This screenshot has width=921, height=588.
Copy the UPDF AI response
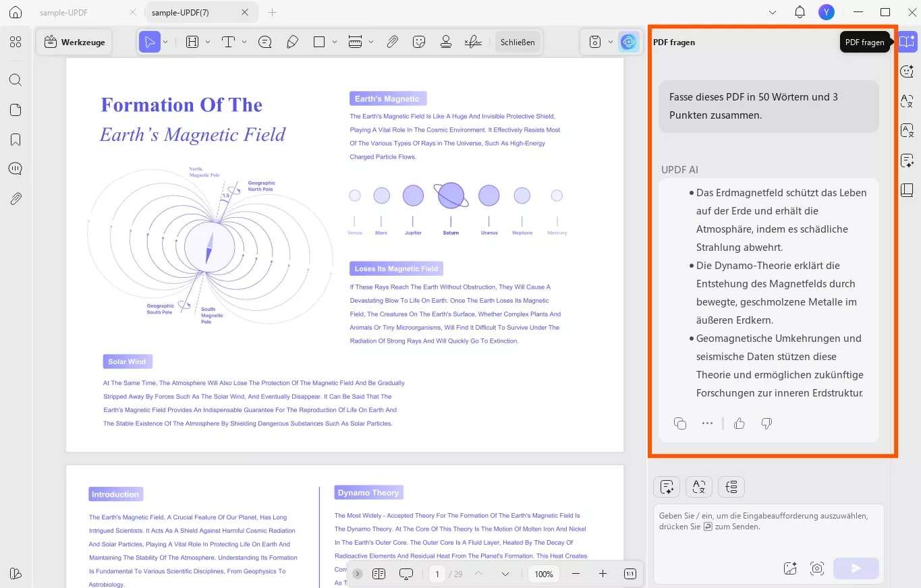(x=680, y=423)
